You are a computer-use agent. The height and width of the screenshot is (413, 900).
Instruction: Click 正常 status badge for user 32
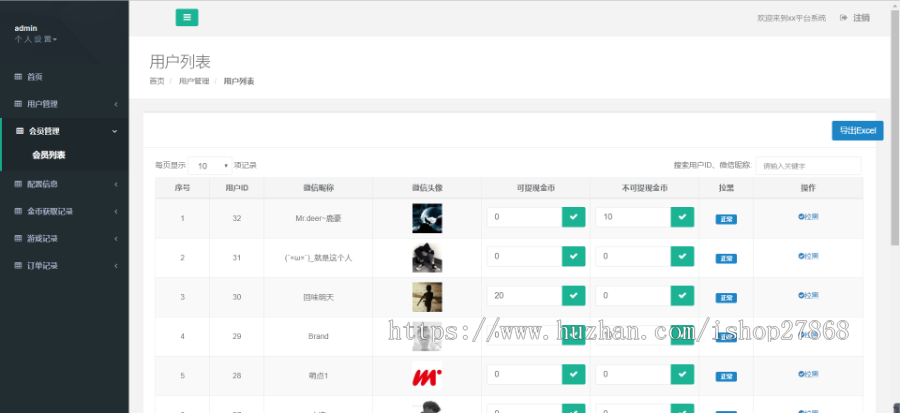coord(726,219)
